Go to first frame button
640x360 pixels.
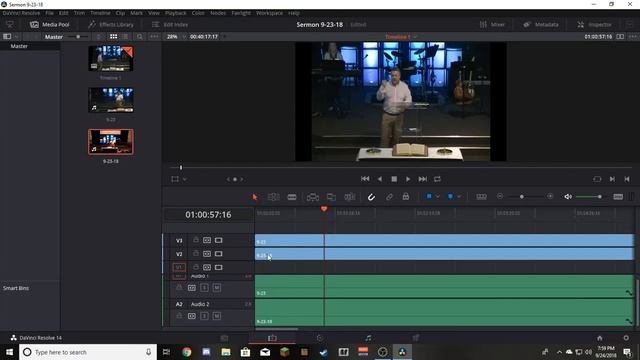(365, 179)
